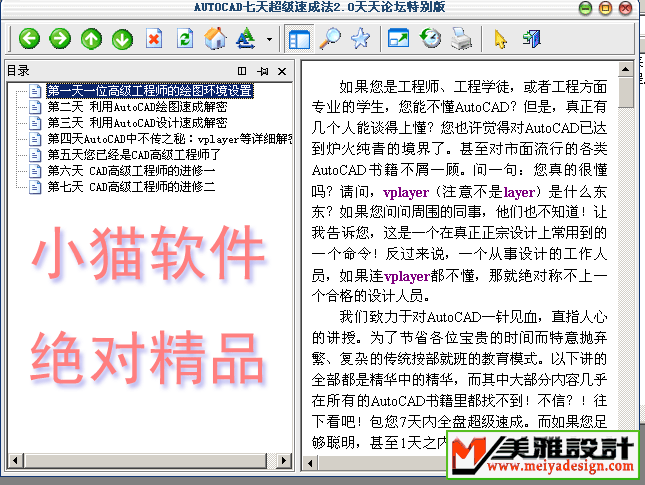Click left arrow of content pane horizontal scrollbar

tap(310, 463)
